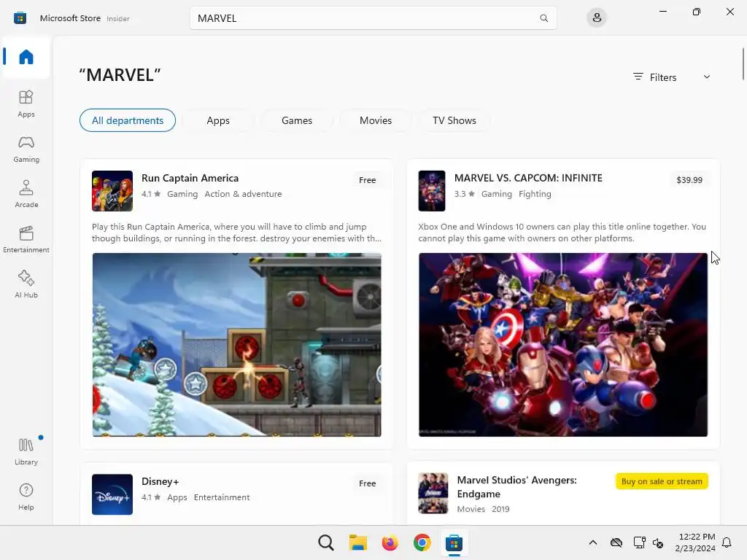Click the display network tray icon
747x560 pixels.
[x=639, y=542]
